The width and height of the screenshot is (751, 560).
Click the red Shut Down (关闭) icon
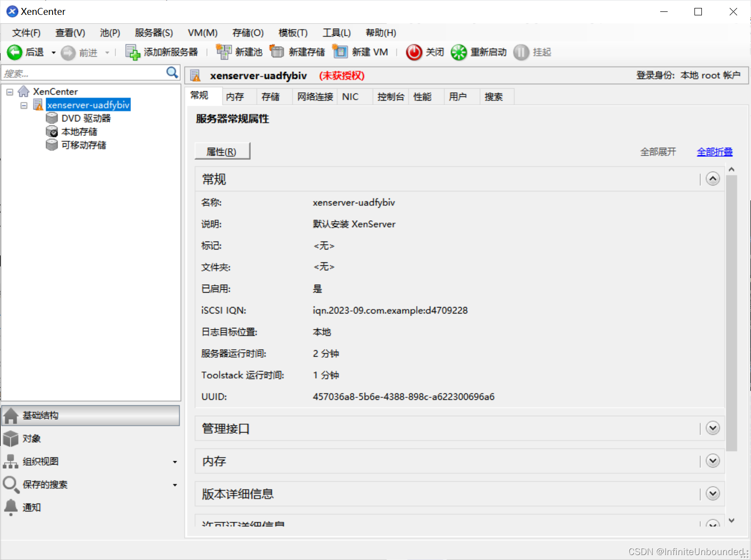pos(414,52)
